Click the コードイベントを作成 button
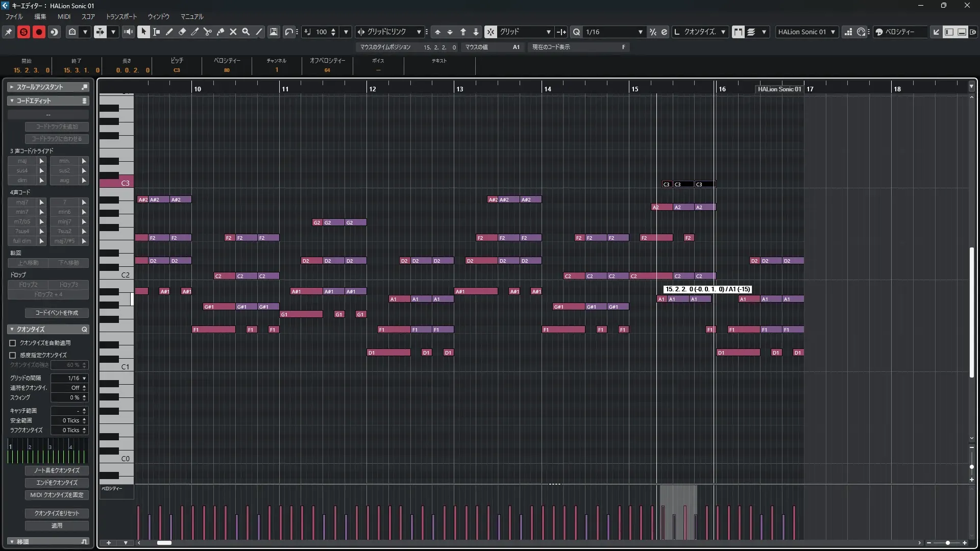The height and width of the screenshot is (551, 980). [x=57, y=313]
